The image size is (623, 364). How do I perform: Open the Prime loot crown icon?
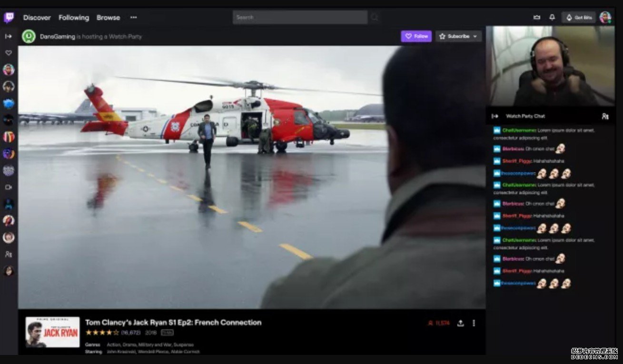(x=537, y=18)
